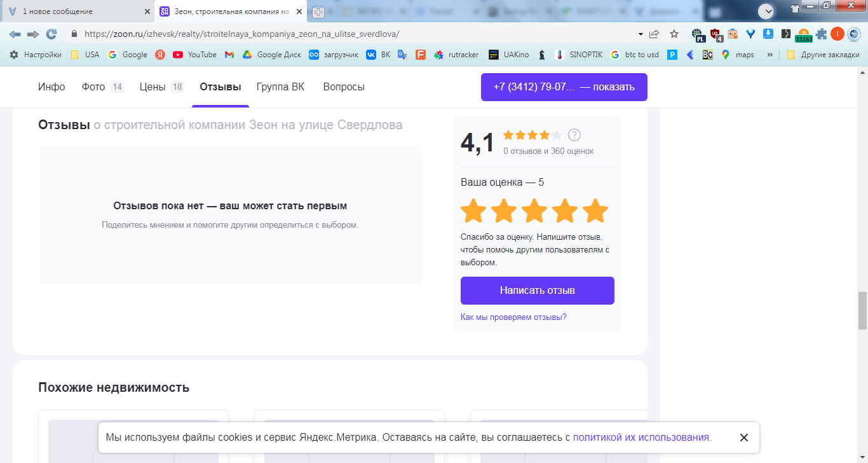View site security padlock info
Image resolution: width=868 pixels, height=463 pixels.
(x=74, y=34)
